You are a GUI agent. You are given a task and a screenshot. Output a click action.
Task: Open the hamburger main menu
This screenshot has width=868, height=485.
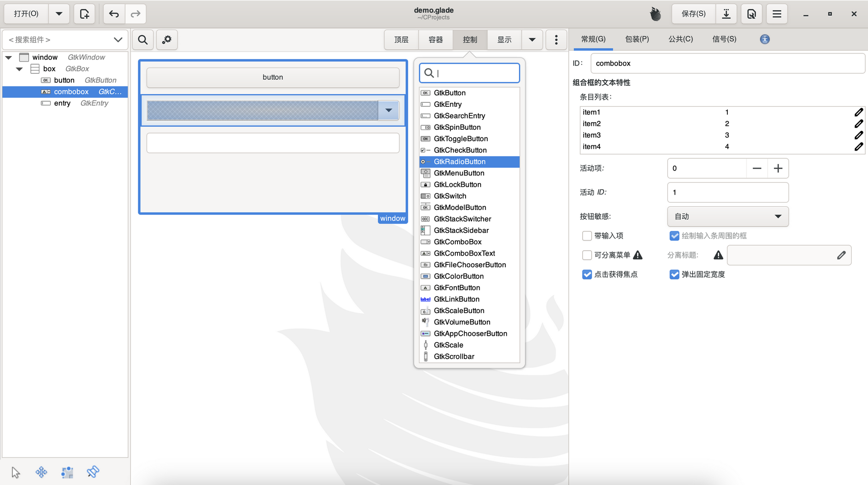[777, 14]
